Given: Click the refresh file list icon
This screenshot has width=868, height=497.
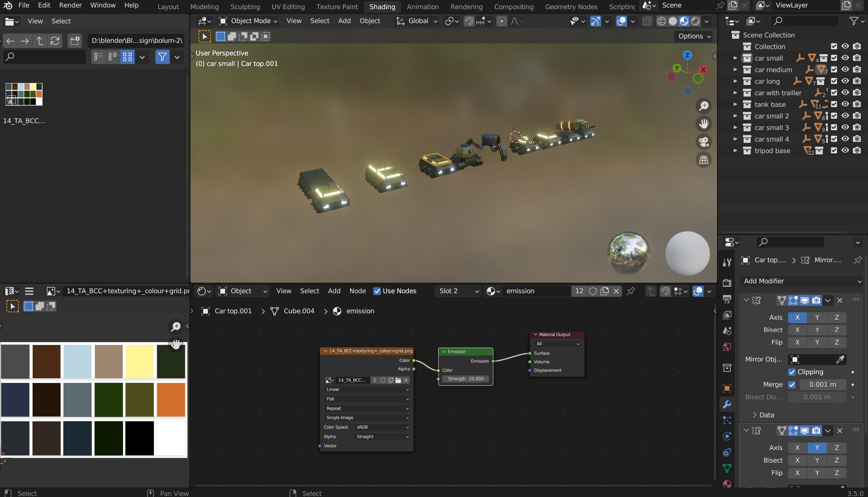Looking at the screenshot, I should pyautogui.click(x=55, y=41).
